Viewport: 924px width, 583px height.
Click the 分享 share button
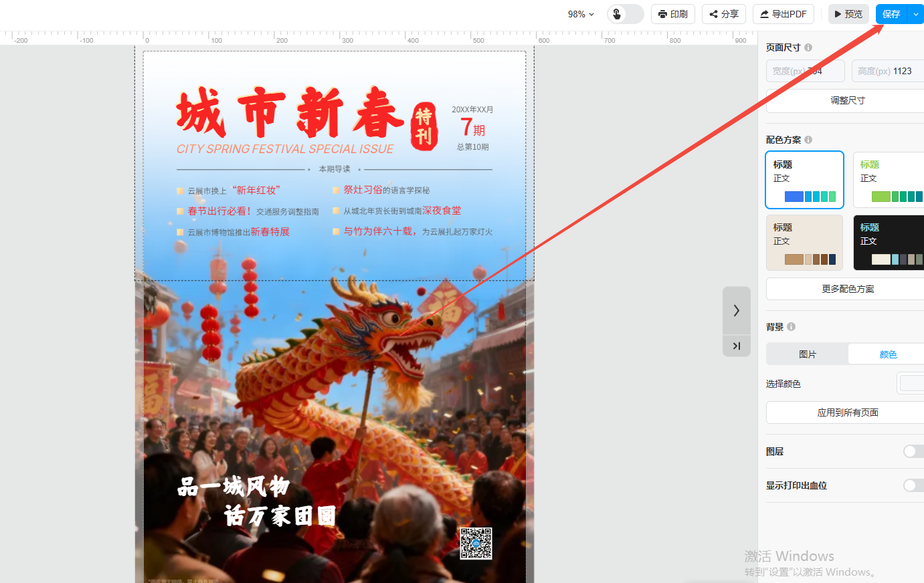coord(723,14)
